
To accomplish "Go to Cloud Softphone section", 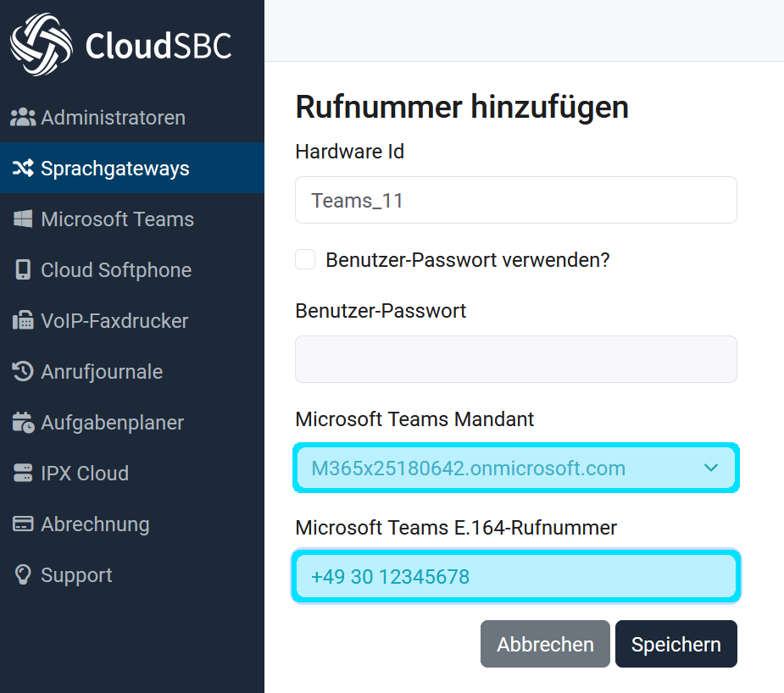I will 116,270.
